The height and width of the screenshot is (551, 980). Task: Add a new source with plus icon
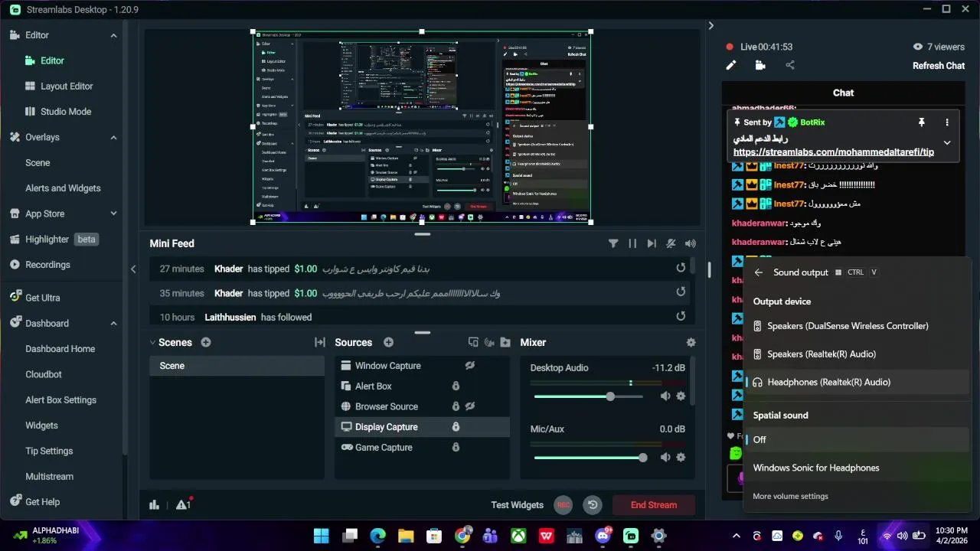pos(388,343)
